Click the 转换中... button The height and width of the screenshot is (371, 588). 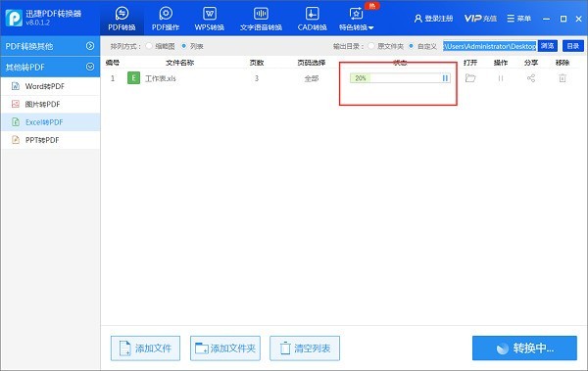pos(524,348)
